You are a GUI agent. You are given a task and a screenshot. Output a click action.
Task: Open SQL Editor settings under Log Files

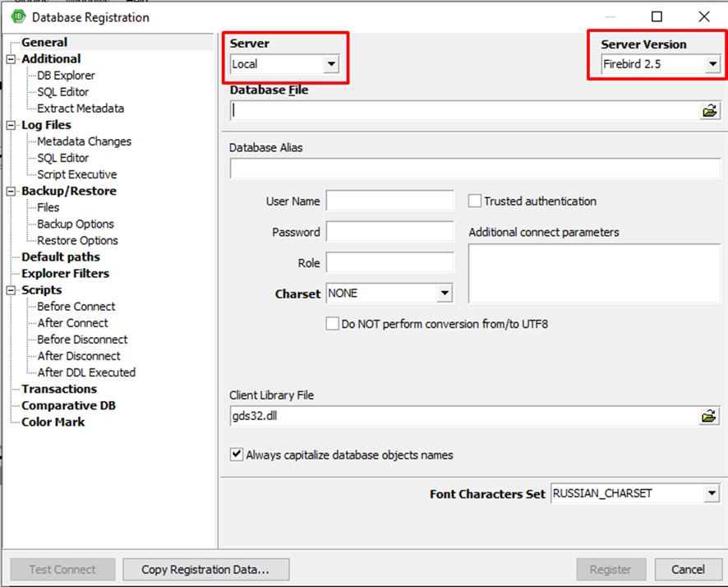pyautogui.click(x=62, y=158)
